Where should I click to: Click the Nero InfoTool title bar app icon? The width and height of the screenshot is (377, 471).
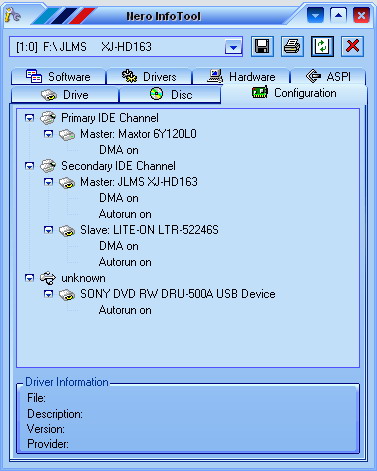(x=12, y=15)
